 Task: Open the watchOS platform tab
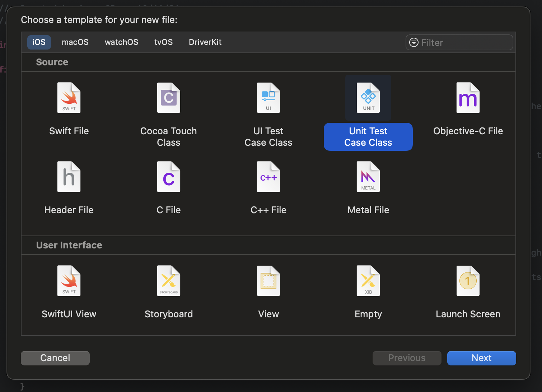121,42
